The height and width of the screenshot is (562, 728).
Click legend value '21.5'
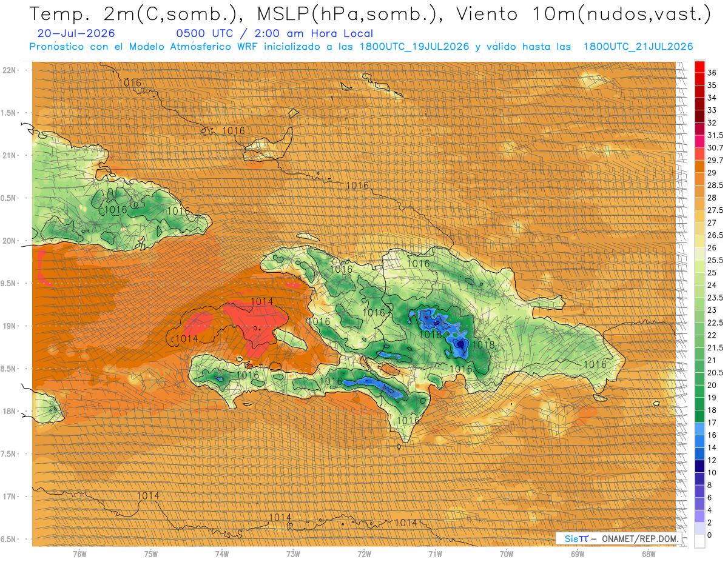click(x=715, y=347)
